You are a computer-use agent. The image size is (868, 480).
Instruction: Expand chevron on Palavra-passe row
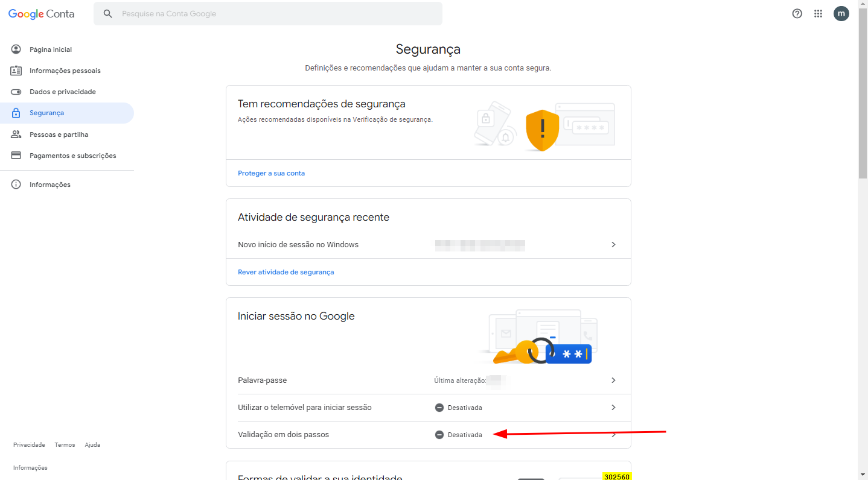click(x=613, y=381)
